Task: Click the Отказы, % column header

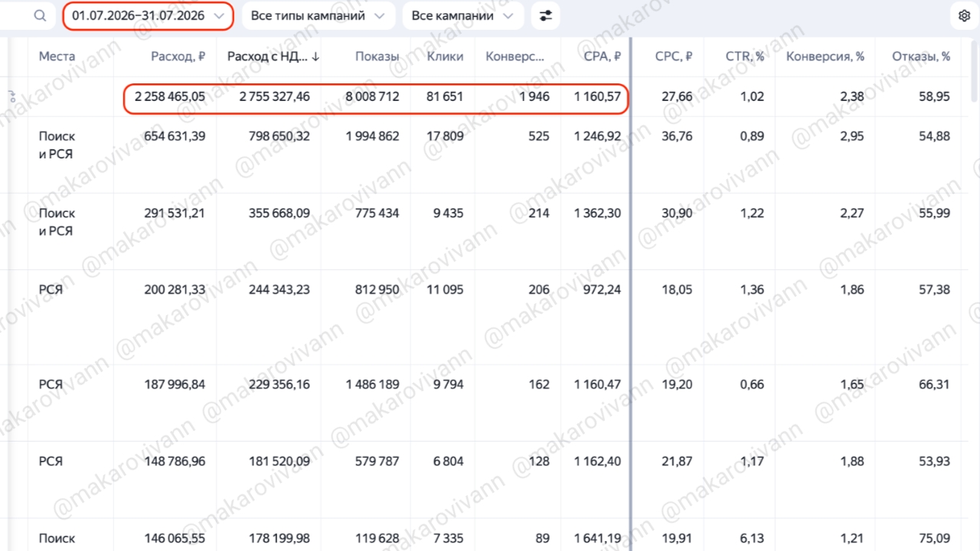Action: point(921,56)
